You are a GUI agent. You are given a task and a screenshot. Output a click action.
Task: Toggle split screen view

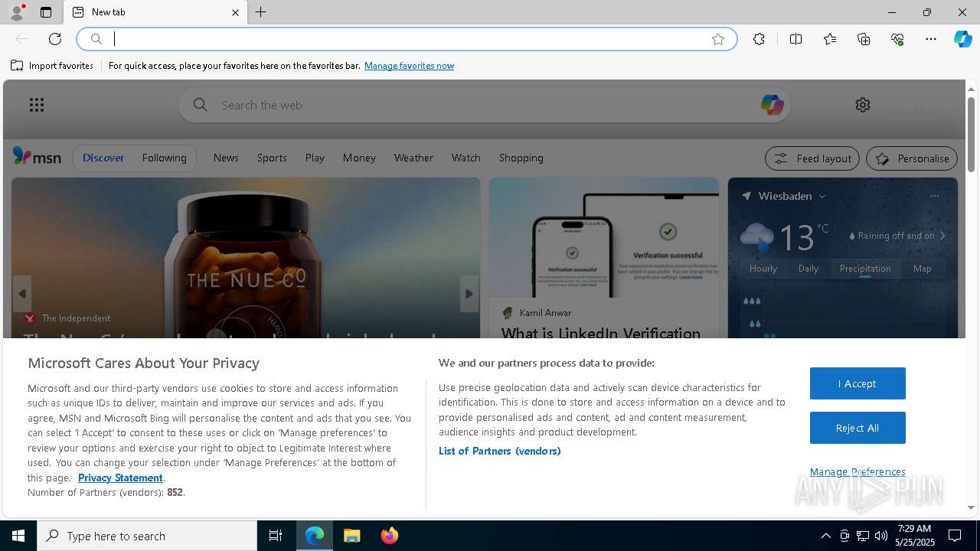(x=795, y=39)
